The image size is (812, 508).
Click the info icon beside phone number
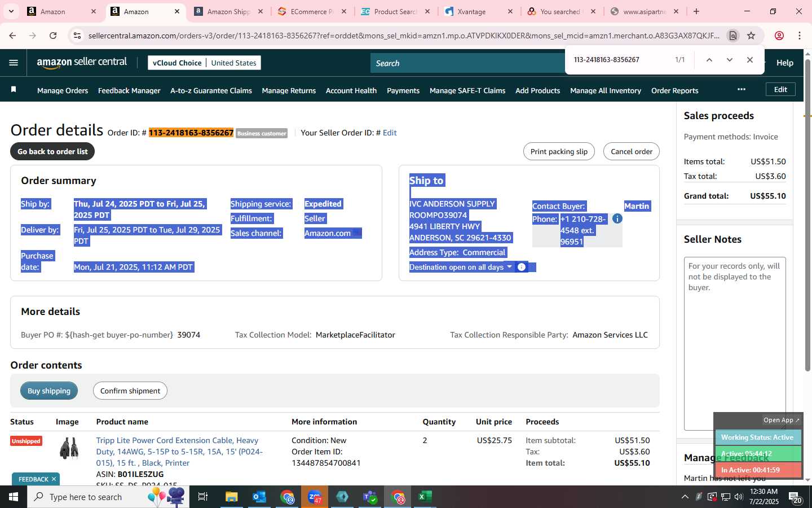tap(617, 218)
